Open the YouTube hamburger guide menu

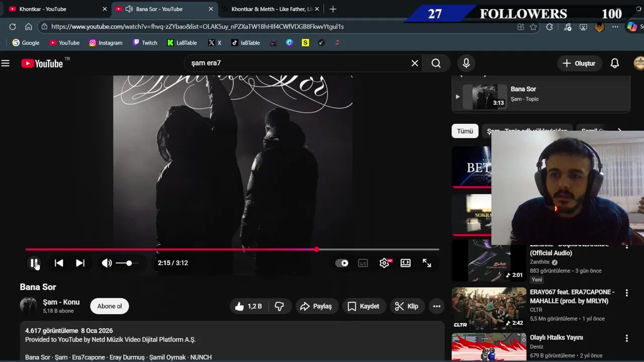[6, 63]
